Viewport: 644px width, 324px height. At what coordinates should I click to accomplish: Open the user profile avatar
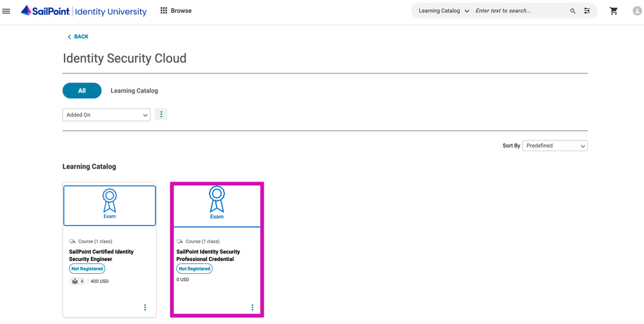tap(637, 11)
